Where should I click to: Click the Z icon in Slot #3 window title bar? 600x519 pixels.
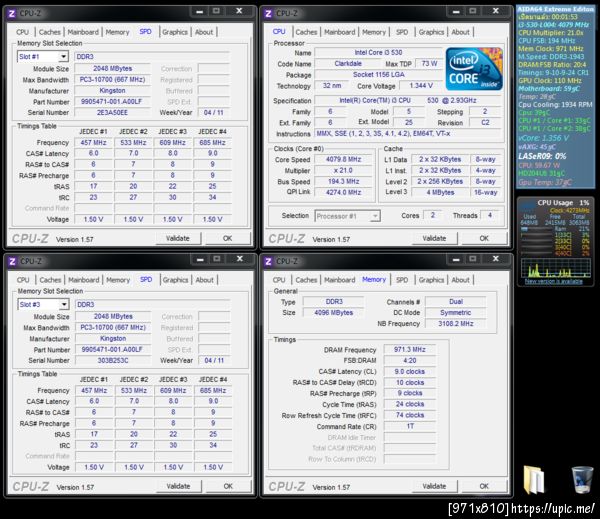pos(12,261)
